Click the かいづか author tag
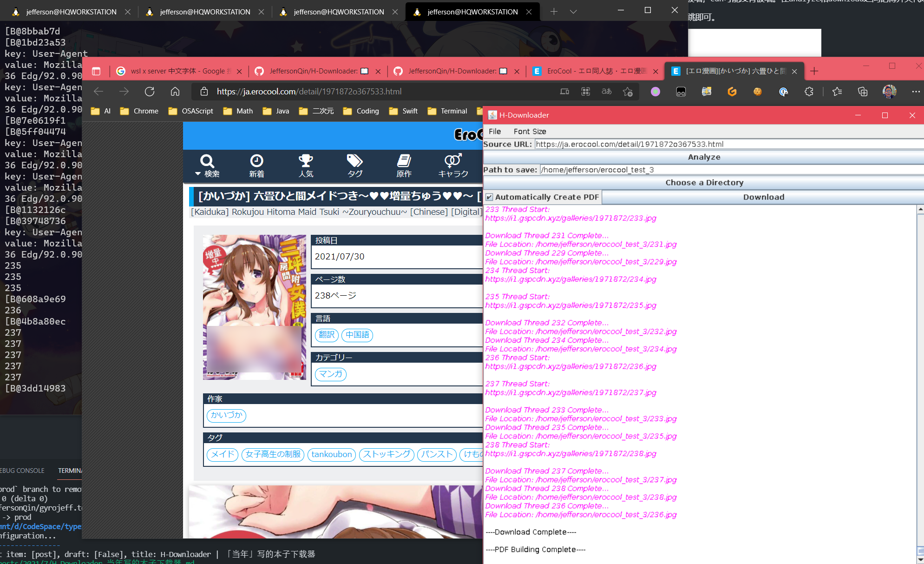Screen dimensions: 924x564 coord(226,415)
